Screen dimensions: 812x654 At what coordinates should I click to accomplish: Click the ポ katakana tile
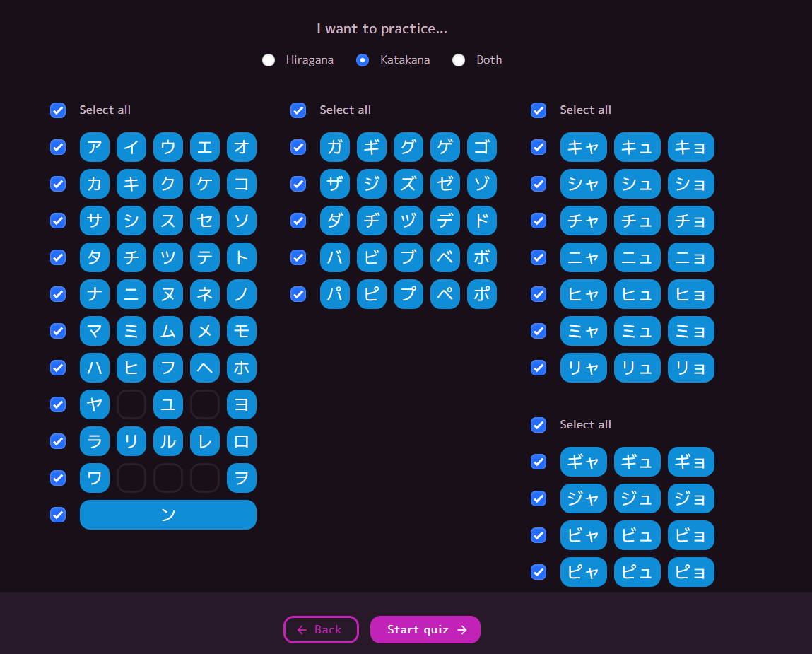pyautogui.click(x=482, y=294)
